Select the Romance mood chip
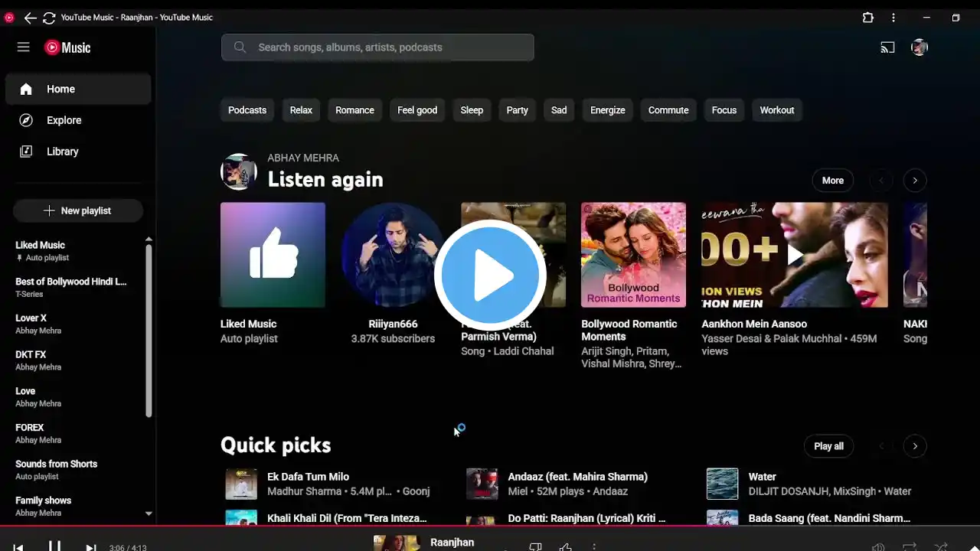The image size is (980, 551). tap(354, 110)
